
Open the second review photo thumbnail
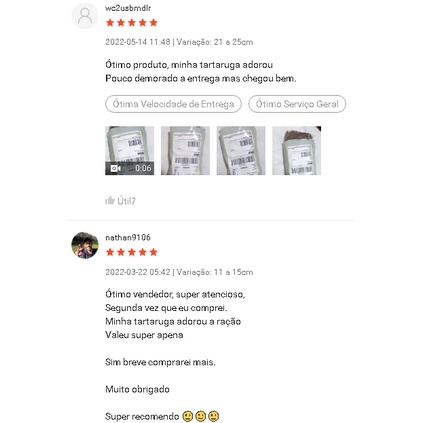(185, 150)
